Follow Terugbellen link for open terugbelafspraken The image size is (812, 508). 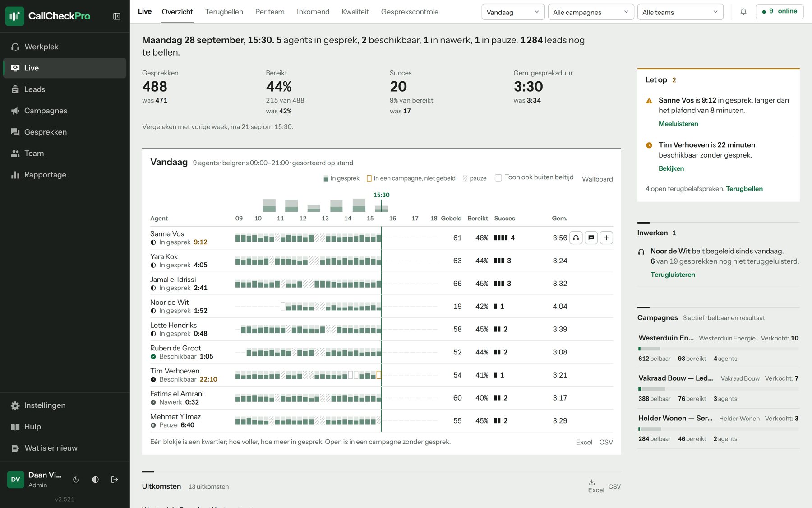pos(744,189)
